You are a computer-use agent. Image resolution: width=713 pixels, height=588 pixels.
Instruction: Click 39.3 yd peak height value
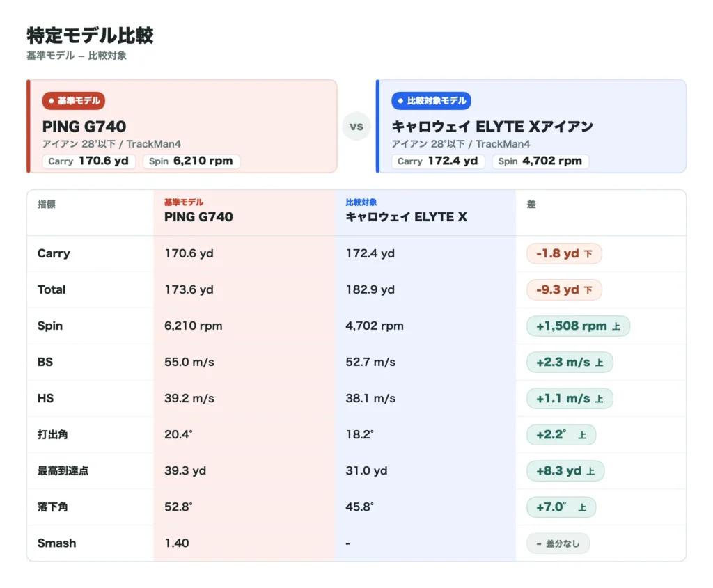tap(185, 471)
